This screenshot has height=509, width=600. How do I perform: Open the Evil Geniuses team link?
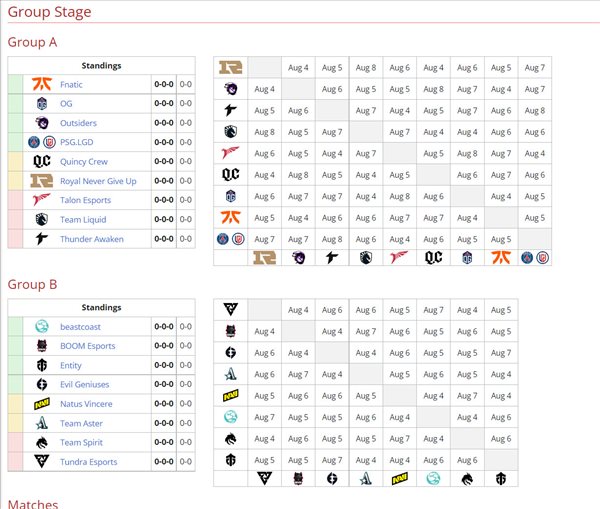click(x=85, y=384)
